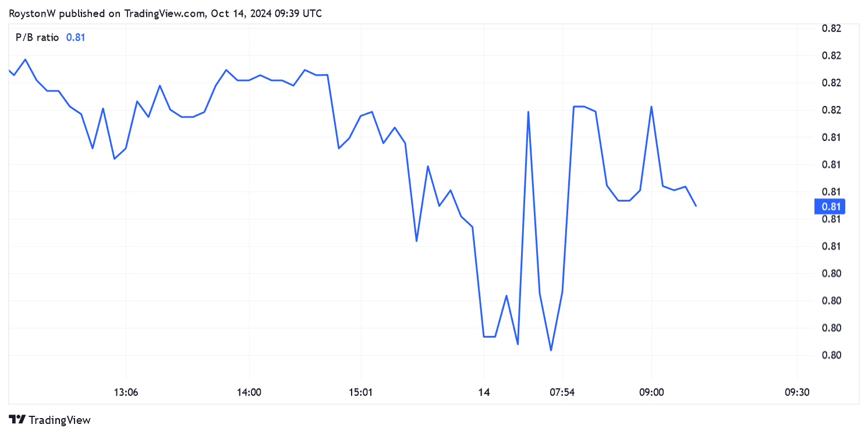
Task: Click the TradingView logo icon at bottom-left
Action: coord(17,420)
